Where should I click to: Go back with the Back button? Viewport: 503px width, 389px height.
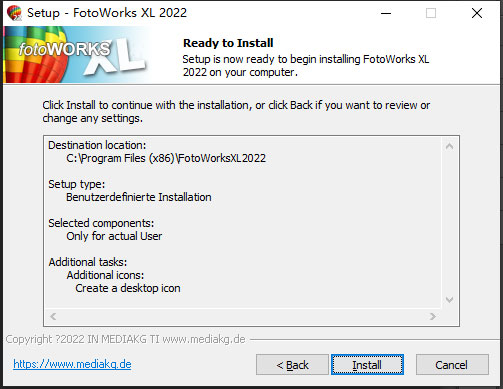[x=292, y=365]
